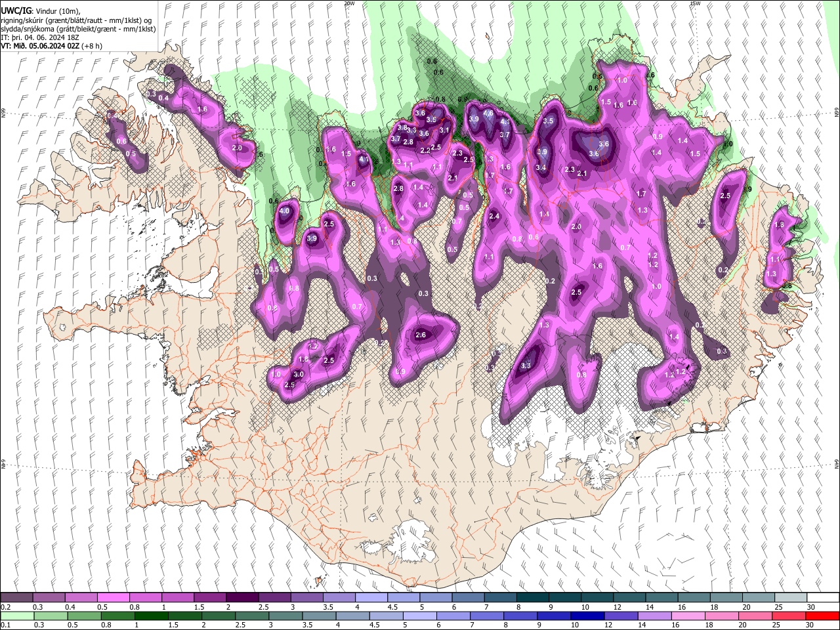This screenshot has height=630, width=840.
Task: Select the '25' label on upper legend scale
Action: point(778,607)
